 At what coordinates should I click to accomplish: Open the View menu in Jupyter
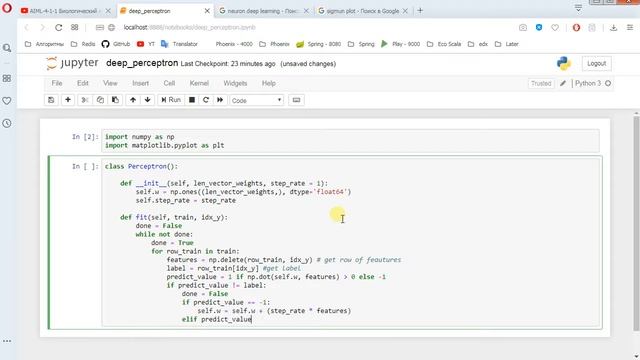coord(110,83)
